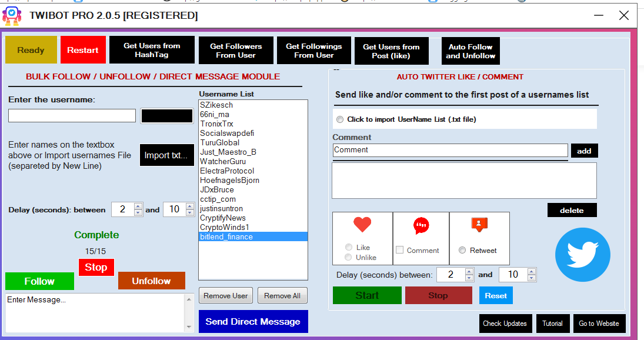644x340 pixels.
Task: Click the red Restart button
Action: click(x=83, y=49)
